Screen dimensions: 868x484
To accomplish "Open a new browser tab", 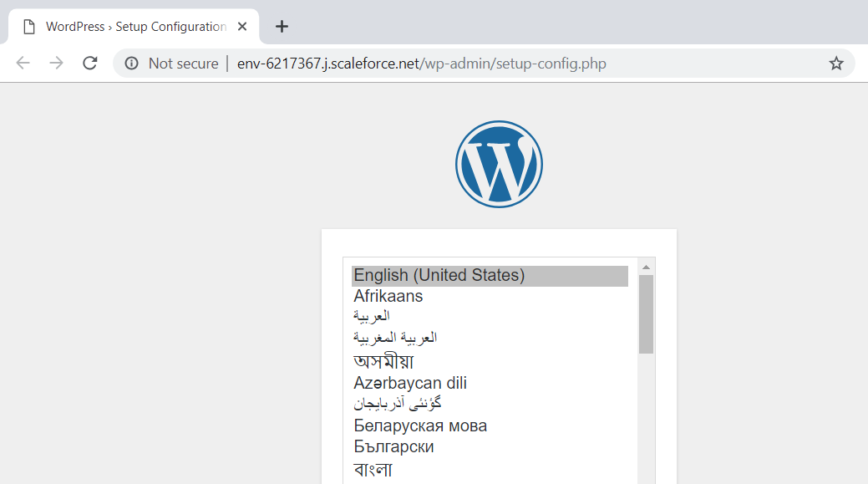I will tap(282, 27).
